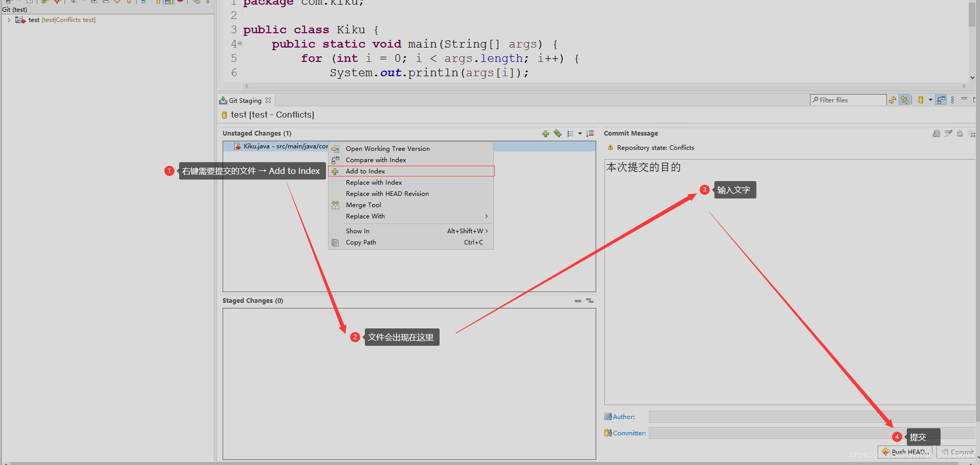Open the Git Staging view menu dots

952,100
